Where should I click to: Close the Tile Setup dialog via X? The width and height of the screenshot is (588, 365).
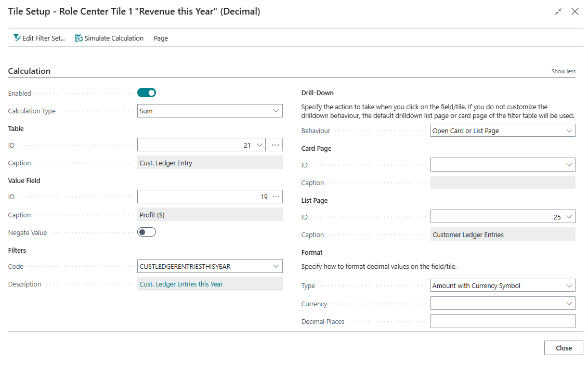click(x=575, y=11)
